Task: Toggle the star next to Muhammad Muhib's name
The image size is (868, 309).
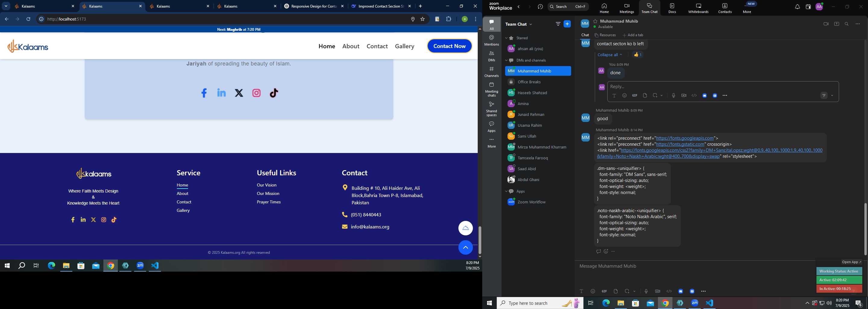Action: [596, 21]
